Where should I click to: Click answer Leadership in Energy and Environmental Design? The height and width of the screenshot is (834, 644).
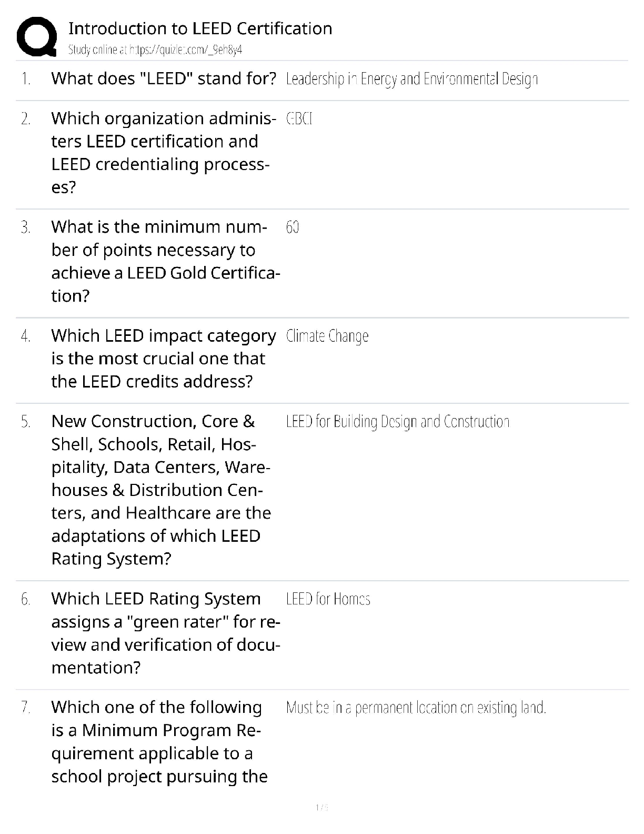411,79
